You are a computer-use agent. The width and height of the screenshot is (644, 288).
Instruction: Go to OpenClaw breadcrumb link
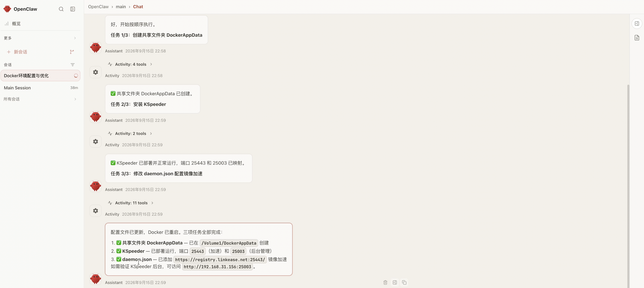pyautogui.click(x=98, y=7)
